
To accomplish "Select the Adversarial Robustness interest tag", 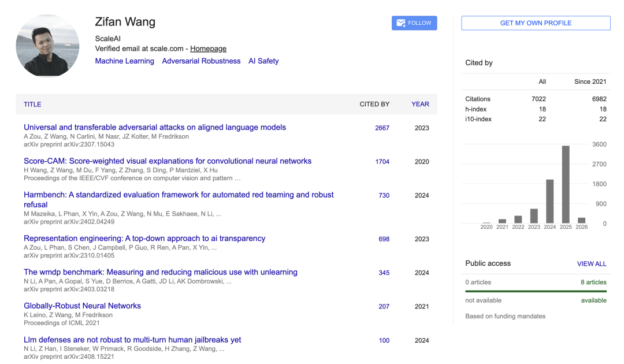I will 201,61.
